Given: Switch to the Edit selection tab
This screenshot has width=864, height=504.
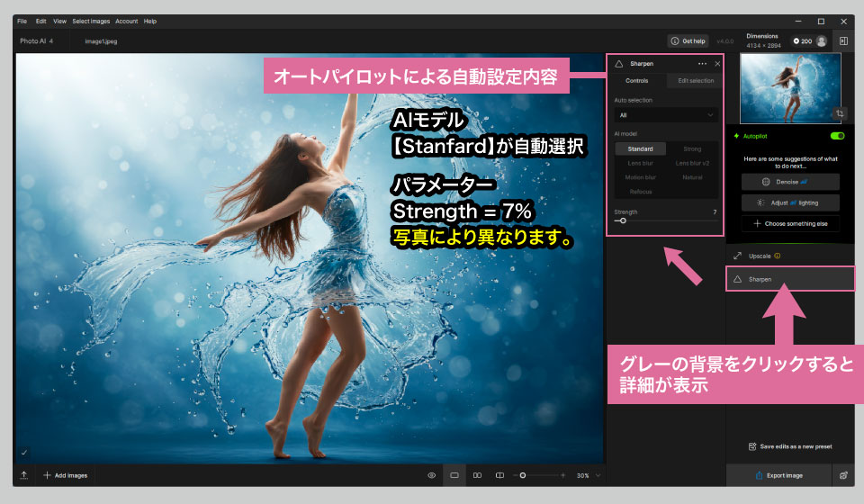Looking at the screenshot, I should (x=696, y=81).
